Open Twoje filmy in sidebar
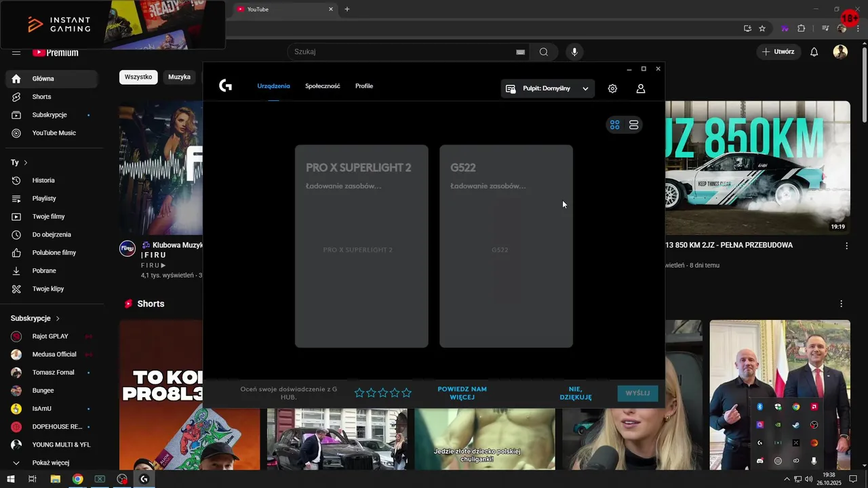Screen dimensions: 868x488 click(52, 217)
